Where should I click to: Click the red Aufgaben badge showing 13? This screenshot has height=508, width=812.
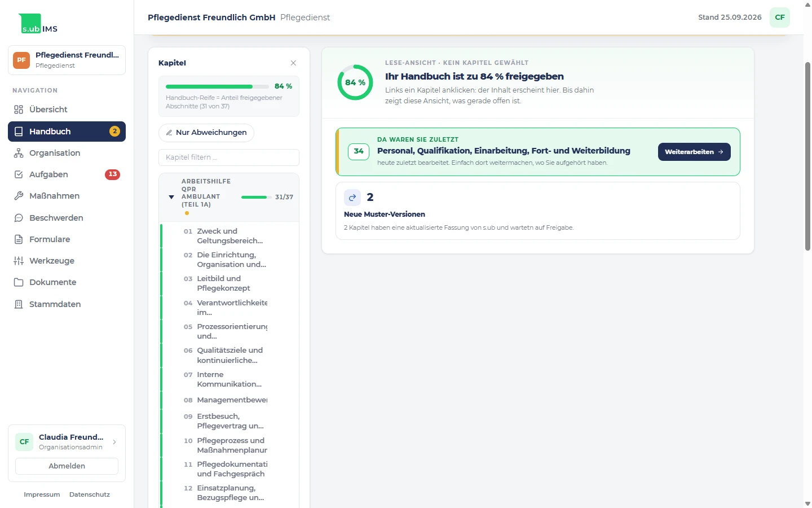(113, 174)
